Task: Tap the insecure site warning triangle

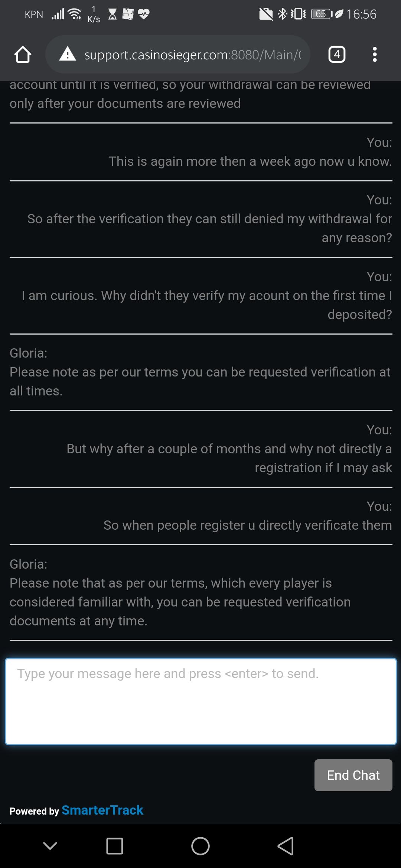Action: [x=68, y=55]
